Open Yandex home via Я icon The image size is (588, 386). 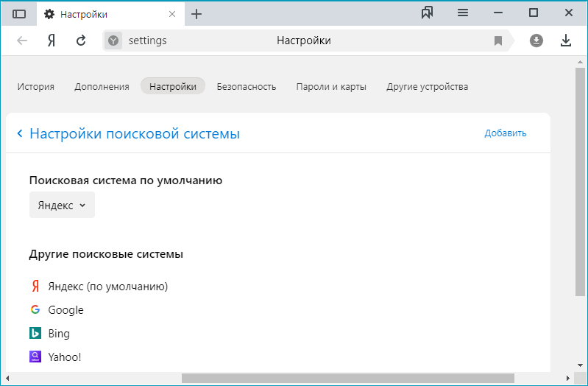(52, 41)
